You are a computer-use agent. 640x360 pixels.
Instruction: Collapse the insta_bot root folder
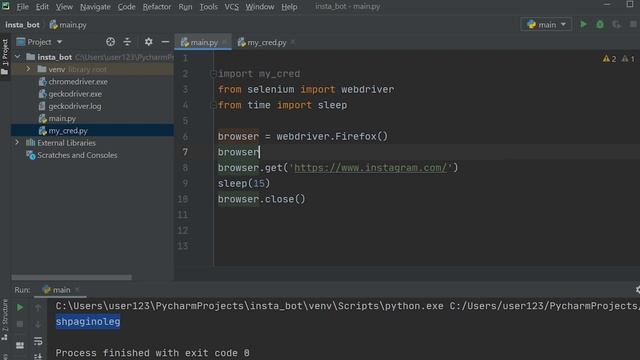[18, 57]
